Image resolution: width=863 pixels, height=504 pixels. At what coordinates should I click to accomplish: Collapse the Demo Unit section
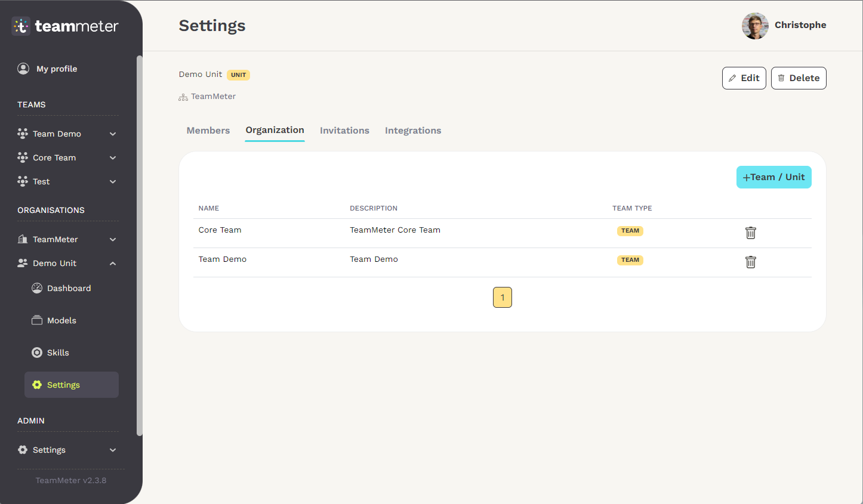point(113,263)
